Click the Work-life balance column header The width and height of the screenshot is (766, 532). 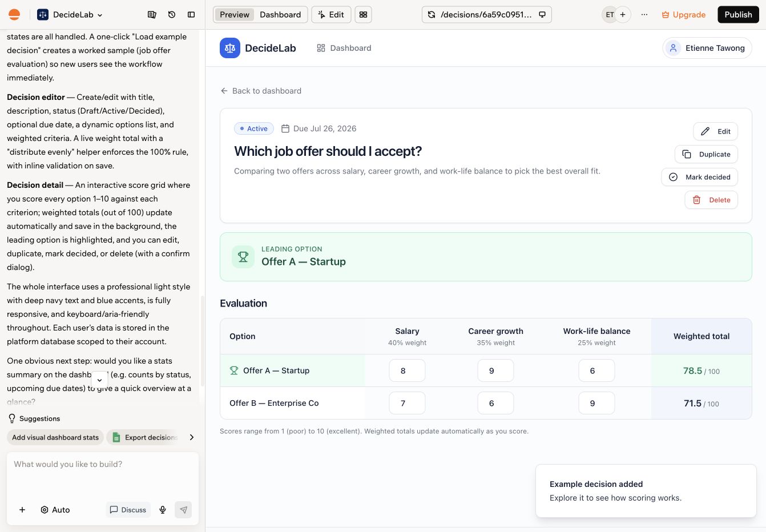pos(596,336)
